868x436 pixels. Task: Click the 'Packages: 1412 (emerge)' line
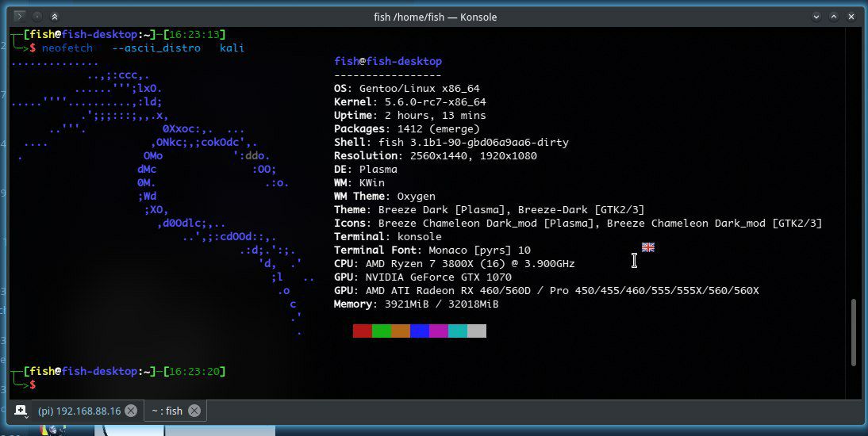coord(407,129)
